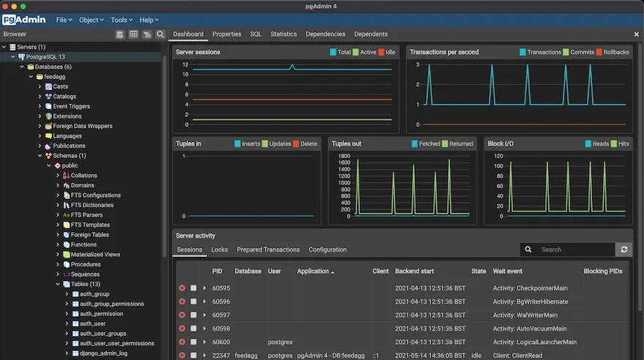Terminate session with PID 60598

coord(182,329)
